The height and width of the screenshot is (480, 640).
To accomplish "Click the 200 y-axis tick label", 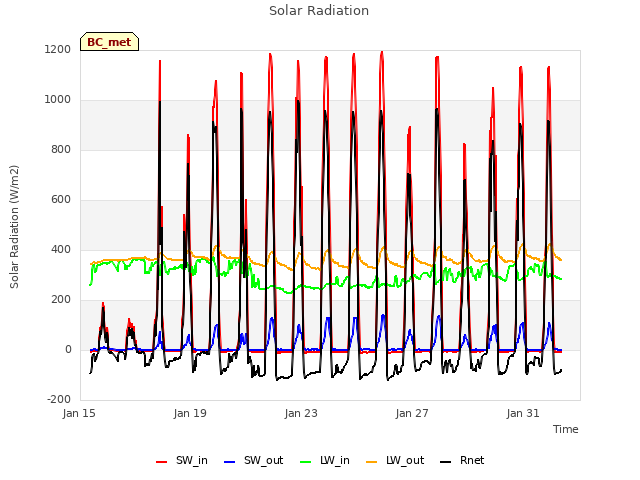I will point(61,300).
